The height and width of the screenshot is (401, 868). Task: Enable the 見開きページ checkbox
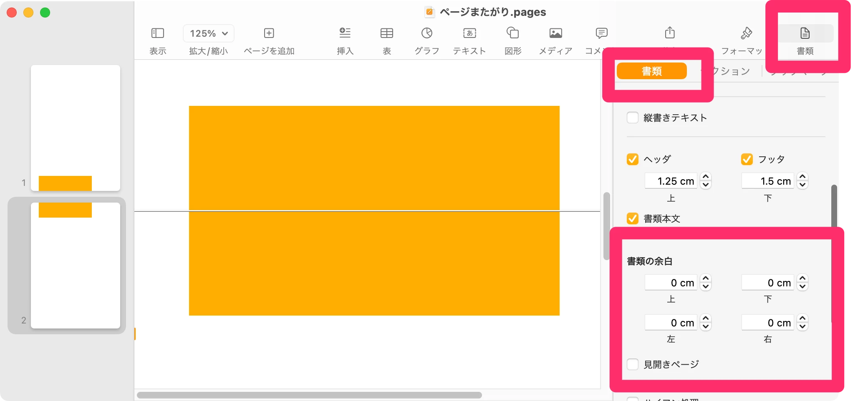[x=633, y=364]
